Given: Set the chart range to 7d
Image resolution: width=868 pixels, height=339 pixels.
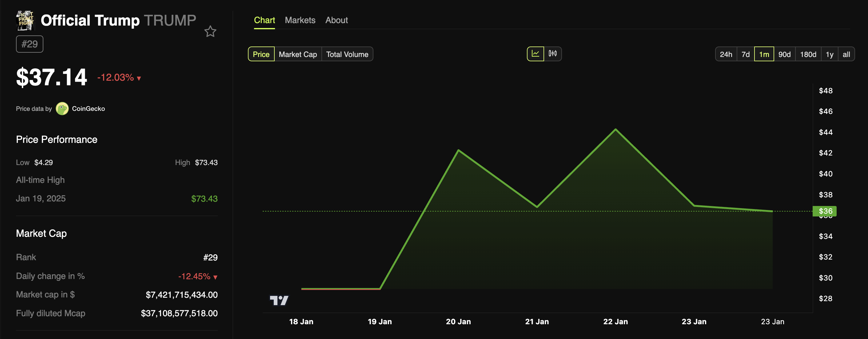Looking at the screenshot, I should tap(745, 54).
